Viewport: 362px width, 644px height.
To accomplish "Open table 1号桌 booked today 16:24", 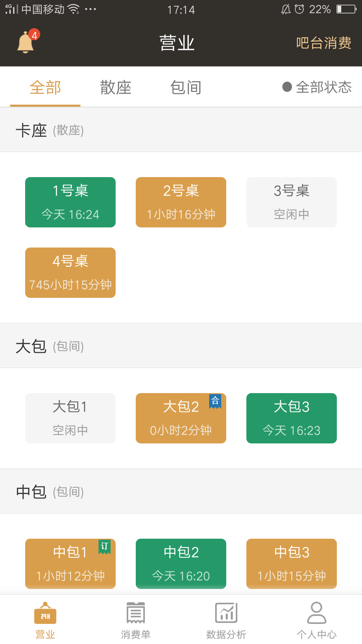I will coord(70,202).
